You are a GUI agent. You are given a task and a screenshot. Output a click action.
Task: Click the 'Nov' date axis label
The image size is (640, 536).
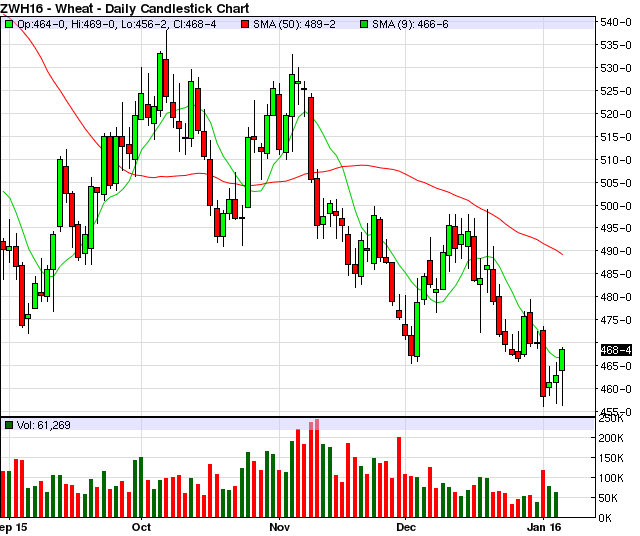point(280,527)
